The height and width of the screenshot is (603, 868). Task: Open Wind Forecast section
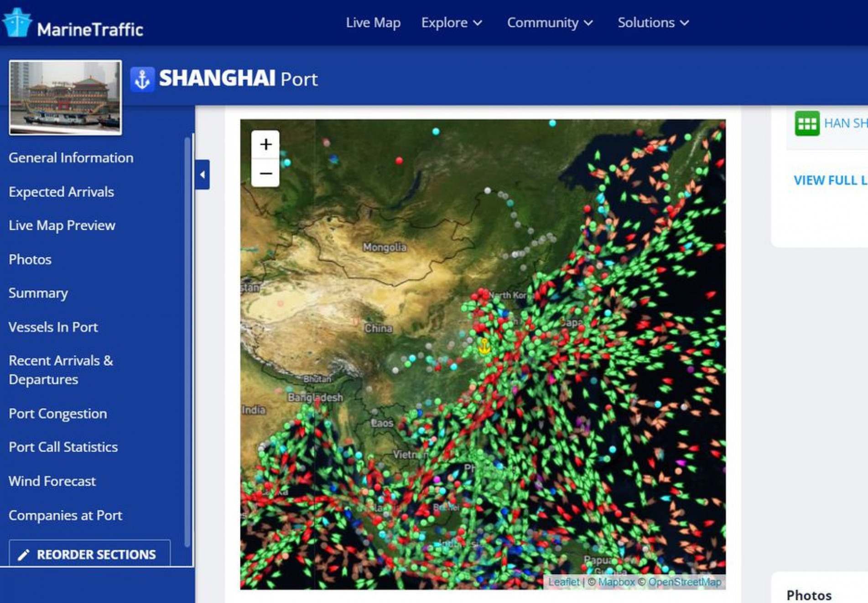click(x=52, y=481)
